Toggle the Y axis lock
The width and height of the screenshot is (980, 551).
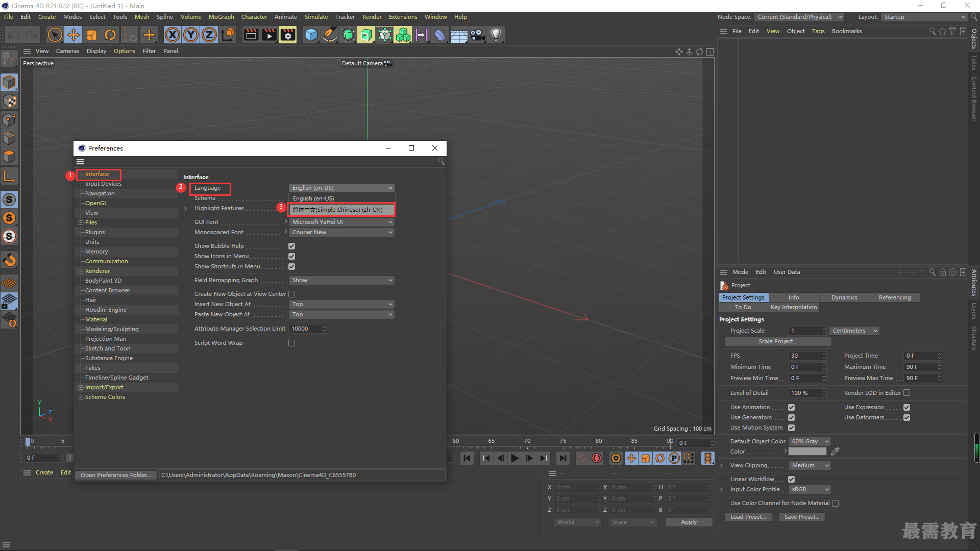point(191,35)
